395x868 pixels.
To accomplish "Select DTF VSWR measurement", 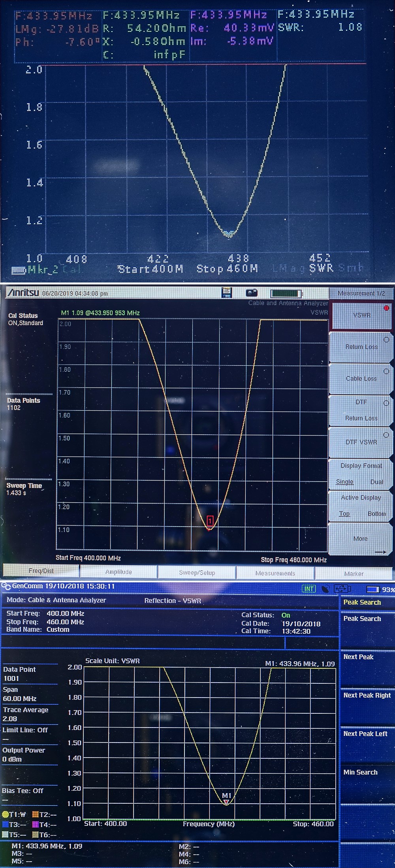I will tap(362, 442).
